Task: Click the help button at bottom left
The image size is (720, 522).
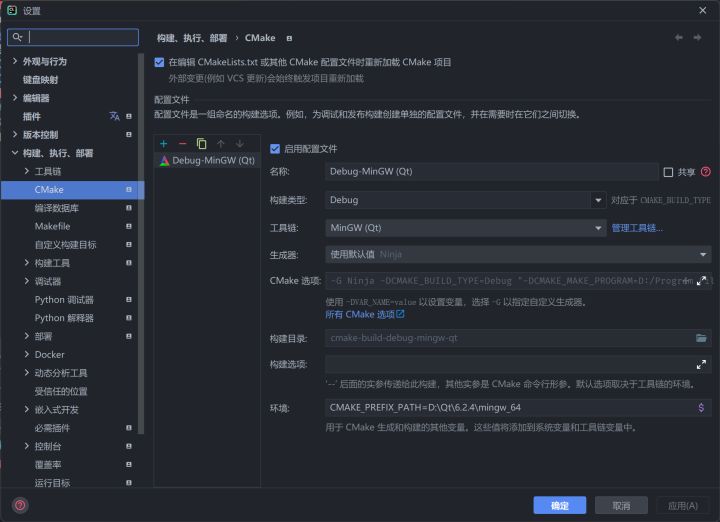Action: [20, 505]
